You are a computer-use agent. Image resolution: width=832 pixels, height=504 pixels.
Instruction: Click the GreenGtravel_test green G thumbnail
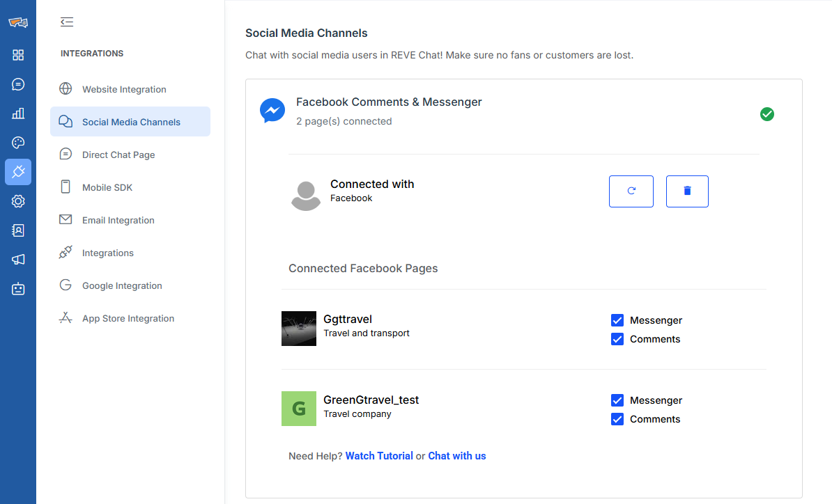coord(299,409)
